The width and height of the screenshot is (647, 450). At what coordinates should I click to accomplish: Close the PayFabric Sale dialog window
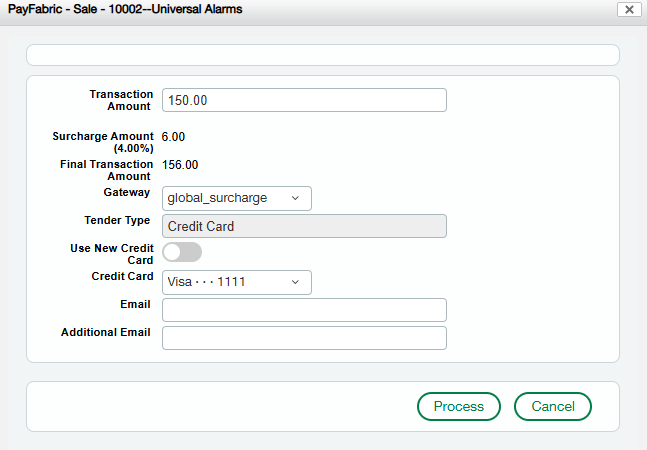pos(628,9)
